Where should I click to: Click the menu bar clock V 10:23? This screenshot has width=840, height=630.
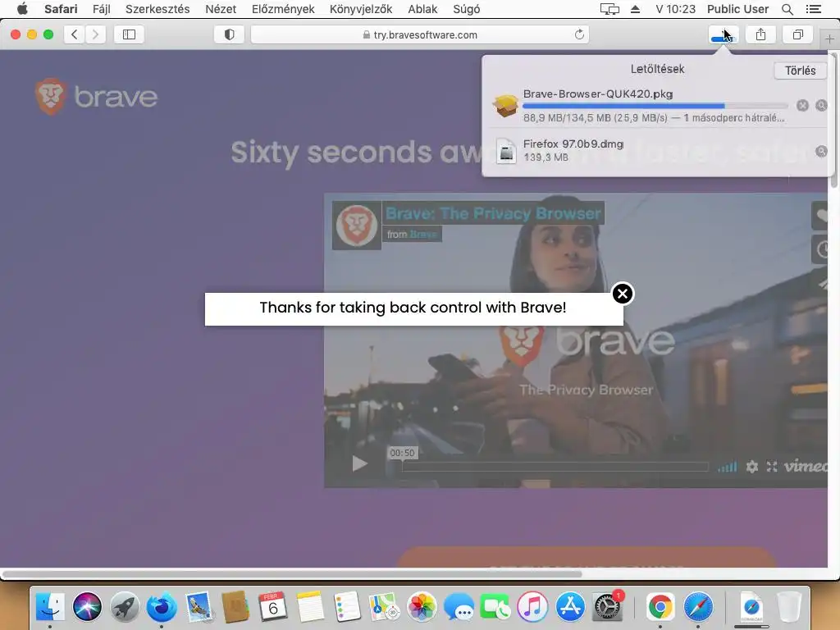[x=676, y=9]
